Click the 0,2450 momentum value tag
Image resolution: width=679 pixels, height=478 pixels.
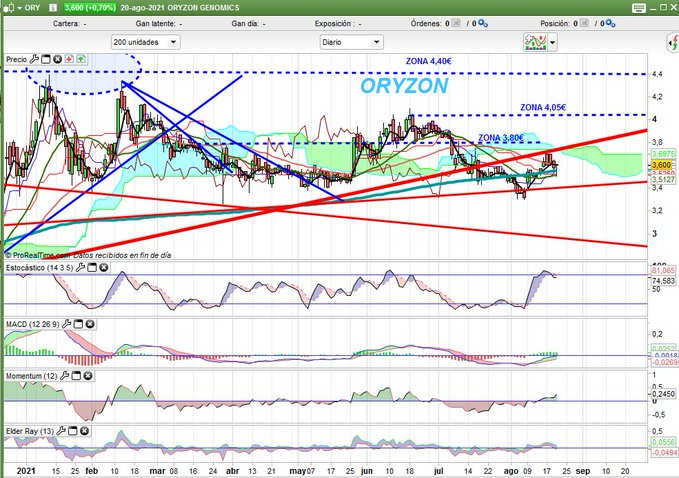click(x=663, y=394)
